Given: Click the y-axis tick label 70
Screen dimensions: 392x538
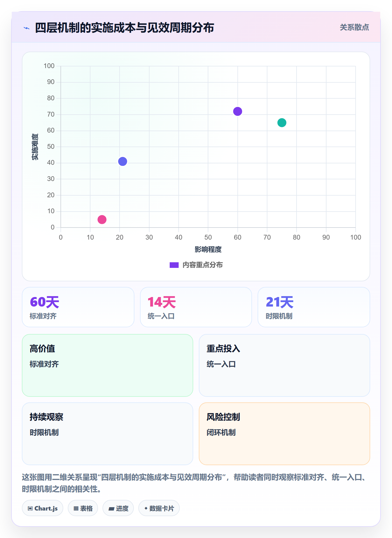Looking at the screenshot, I should point(51,114).
